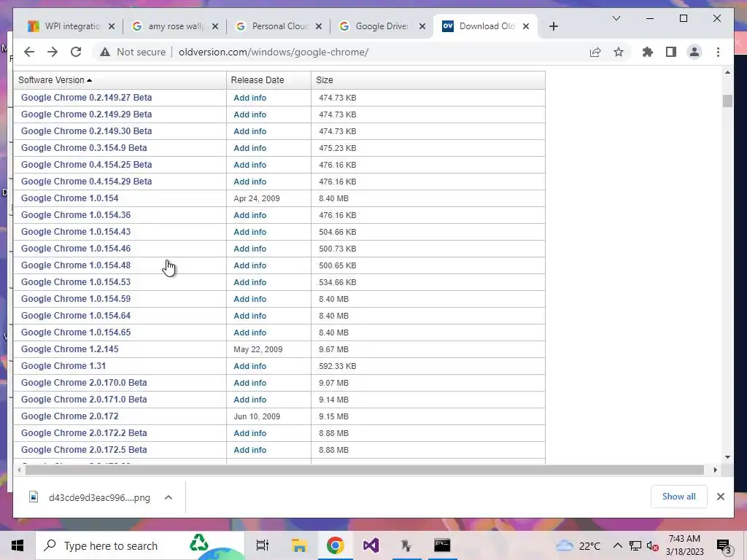This screenshot has width=747, height=560.
Task: Click the muted volume tray icon
Action: (653, 546)
